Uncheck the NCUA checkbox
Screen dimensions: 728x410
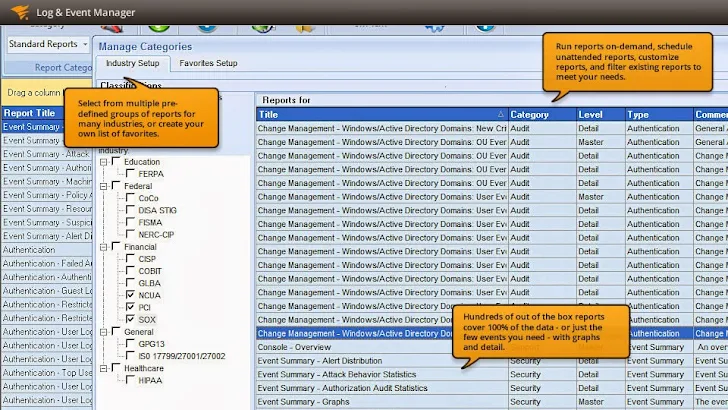point(130,294)
